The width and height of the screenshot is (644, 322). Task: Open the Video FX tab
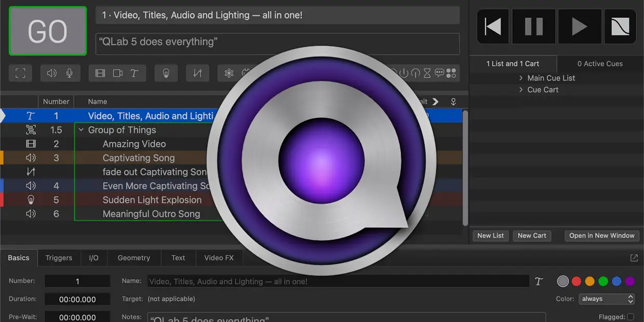219,258
